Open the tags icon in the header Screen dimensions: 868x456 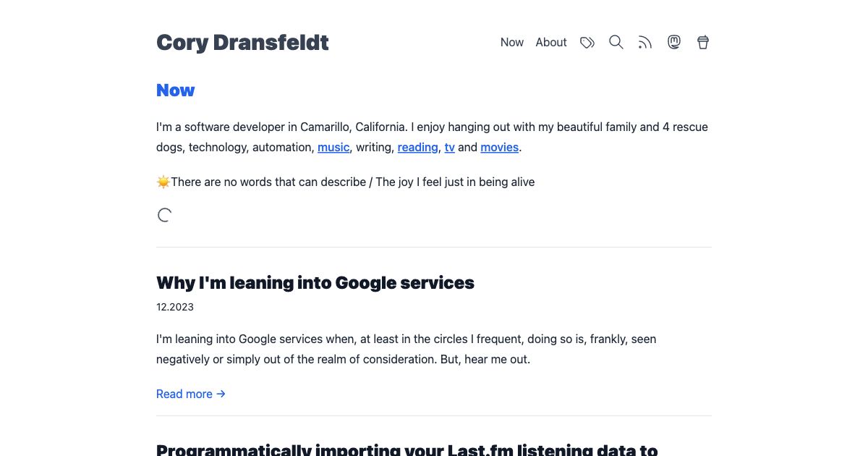[587, 42]
